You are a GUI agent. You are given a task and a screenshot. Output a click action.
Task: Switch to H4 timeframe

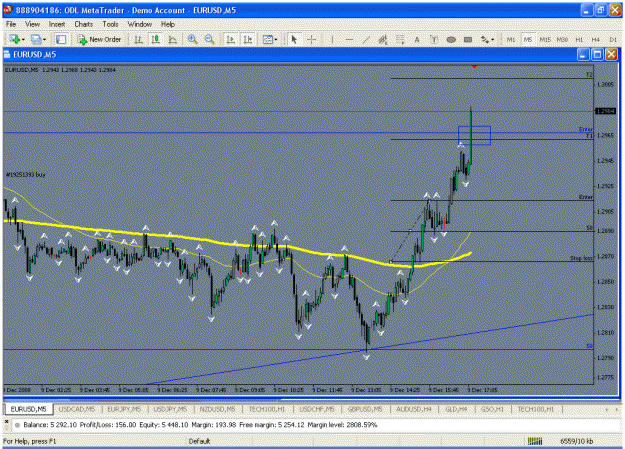[x=596, y=39]
